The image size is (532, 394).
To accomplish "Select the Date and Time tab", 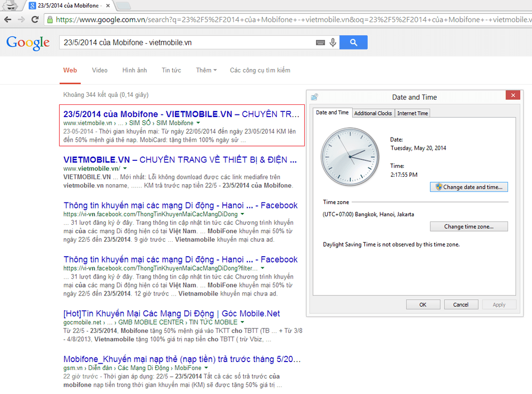I will (x=332, y=112).
